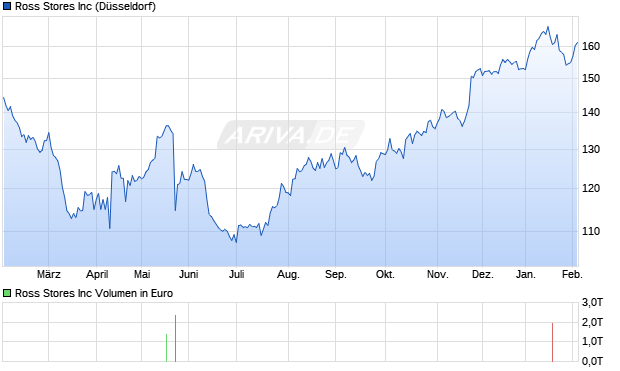Click the 0,0T volume axis value
The height and width of the screenshot is (371, 620).
coord(592,361)
